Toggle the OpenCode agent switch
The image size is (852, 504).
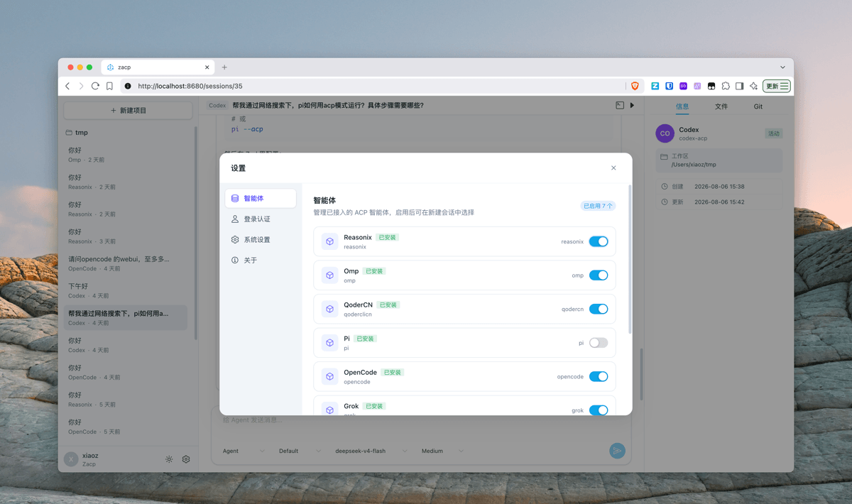(x=599, y=376)
